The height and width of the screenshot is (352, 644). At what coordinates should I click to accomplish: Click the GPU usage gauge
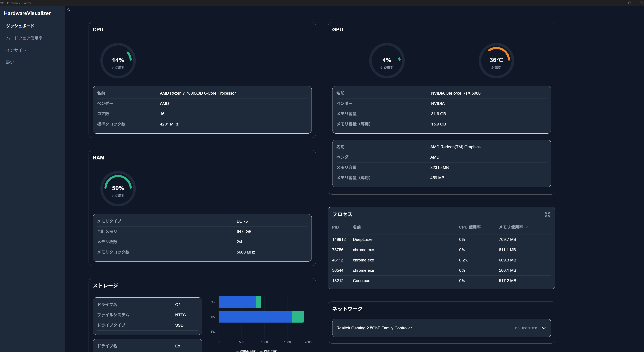(x=387, y=61)
